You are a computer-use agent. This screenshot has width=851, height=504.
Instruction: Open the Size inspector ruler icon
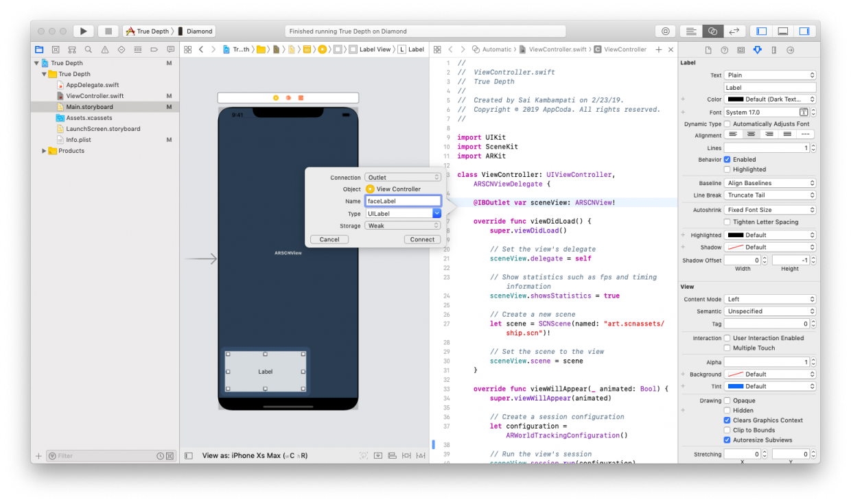pos(774,49)
